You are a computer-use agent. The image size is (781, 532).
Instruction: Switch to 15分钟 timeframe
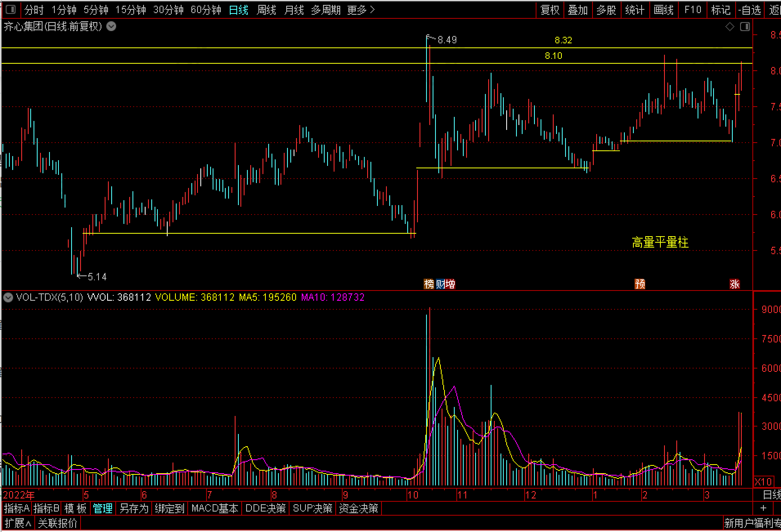click(x=131, y=10)
